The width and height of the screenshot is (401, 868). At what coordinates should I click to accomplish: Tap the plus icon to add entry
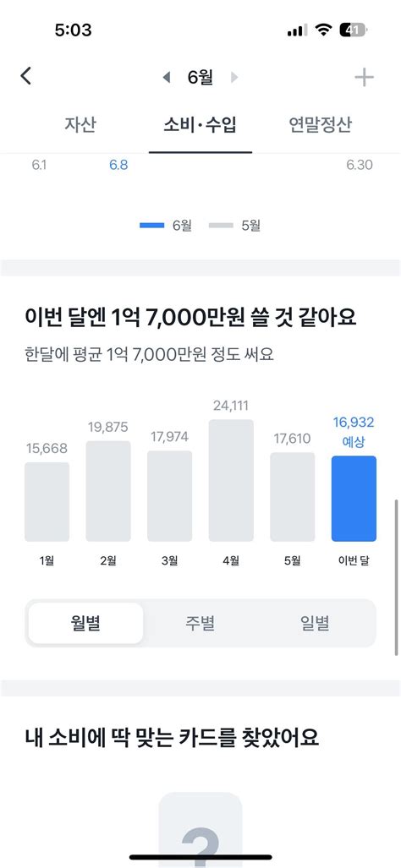364,77
